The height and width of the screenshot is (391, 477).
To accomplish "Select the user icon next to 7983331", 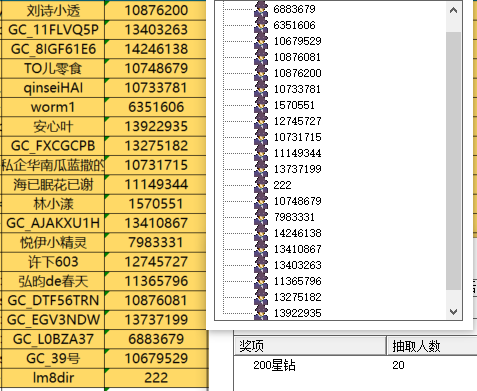I will 261,217.
